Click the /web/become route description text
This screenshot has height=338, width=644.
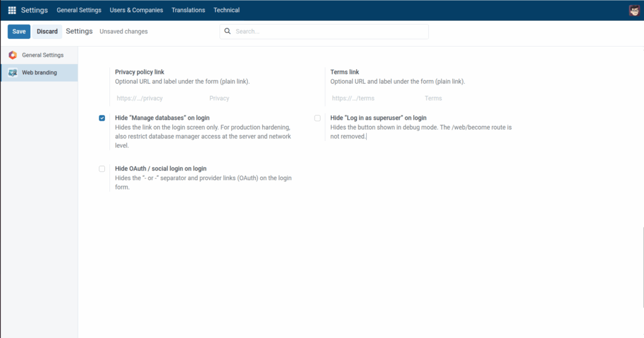pyautogui.click(x=421, y=132)
